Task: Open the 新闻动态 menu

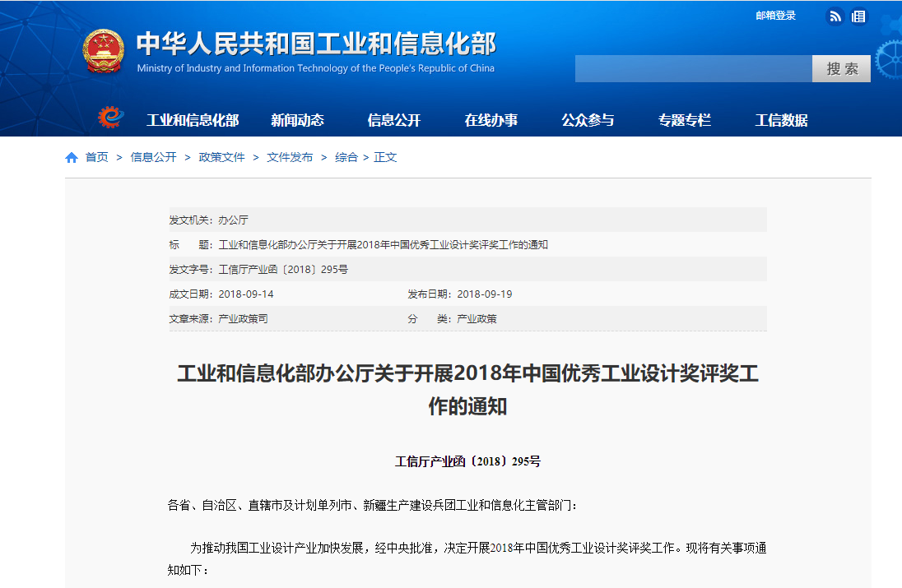Action: point(299,119)
